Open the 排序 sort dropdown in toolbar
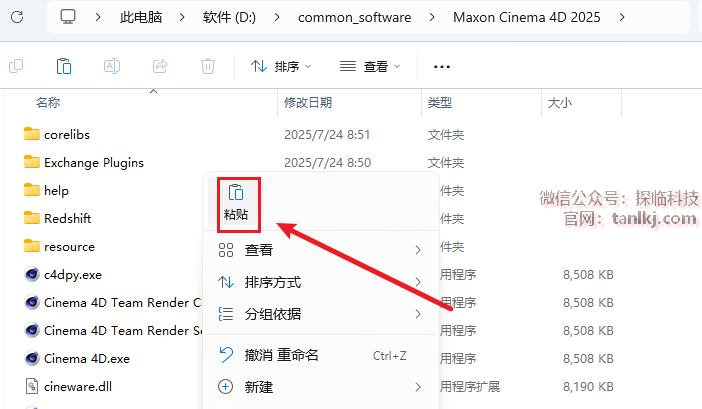 point(281,67)
